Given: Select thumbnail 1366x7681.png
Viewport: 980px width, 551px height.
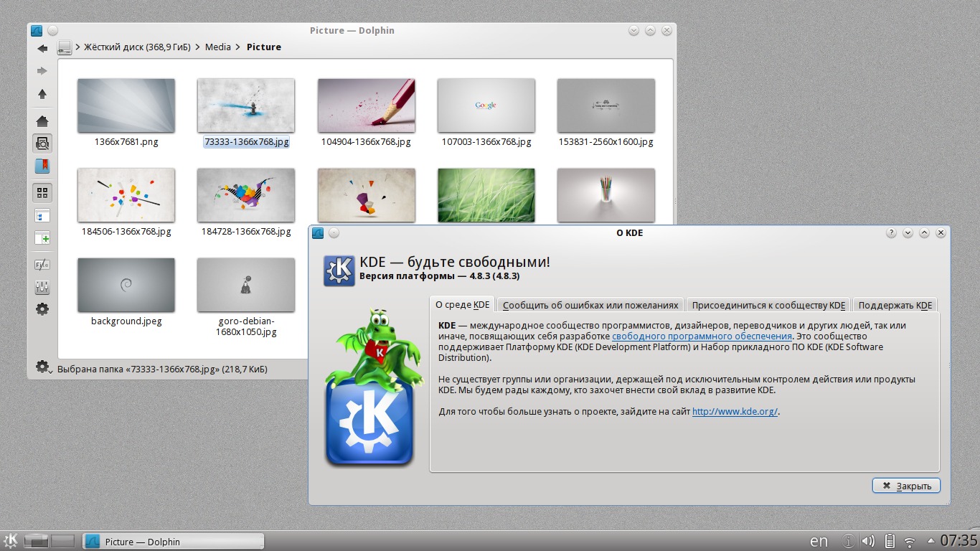Looking at the screenshot, I should tap(126, 106).
